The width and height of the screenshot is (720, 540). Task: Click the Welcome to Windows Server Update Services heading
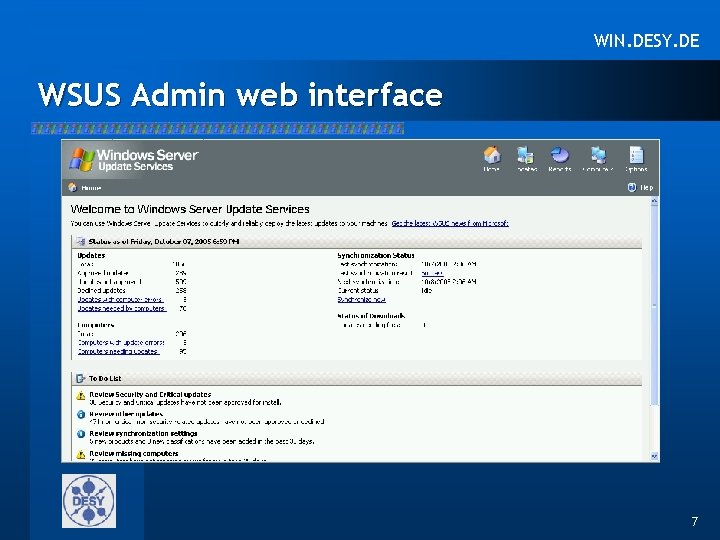[190, 209]
